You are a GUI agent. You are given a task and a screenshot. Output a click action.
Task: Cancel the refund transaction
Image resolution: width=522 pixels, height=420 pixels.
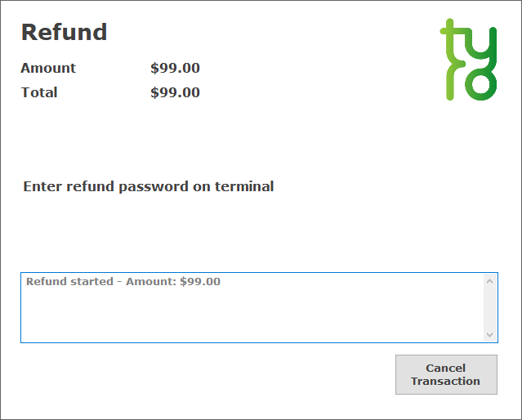pyautogui.click(x=446, y=374)
